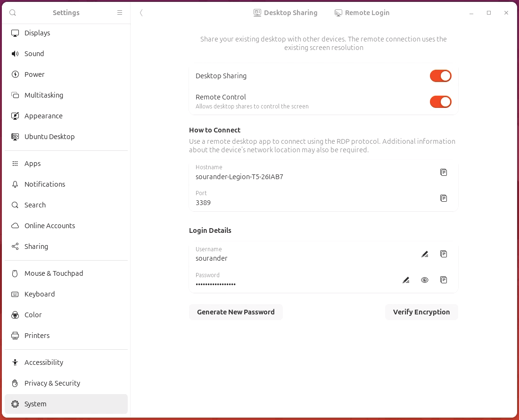Open Color settings in sidebar

click(x=33, y=314)
